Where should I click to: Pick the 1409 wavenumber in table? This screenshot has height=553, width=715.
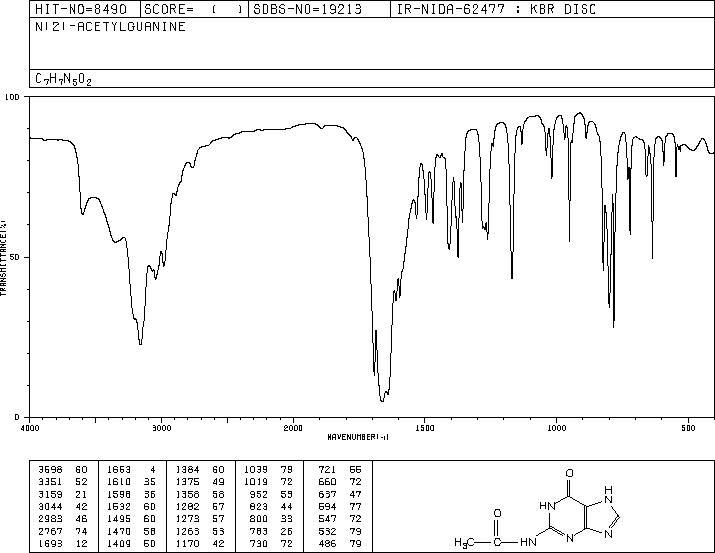pos(119,544)
